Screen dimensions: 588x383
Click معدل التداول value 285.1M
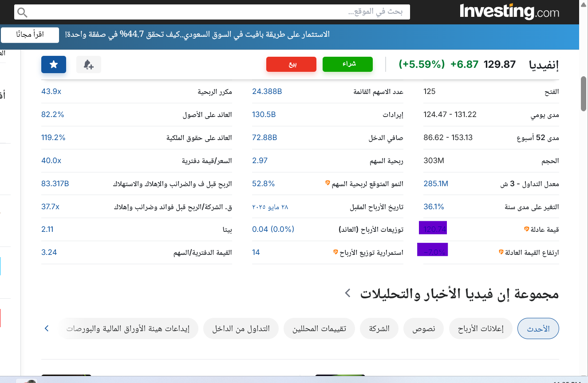click(x=436, y=184)
